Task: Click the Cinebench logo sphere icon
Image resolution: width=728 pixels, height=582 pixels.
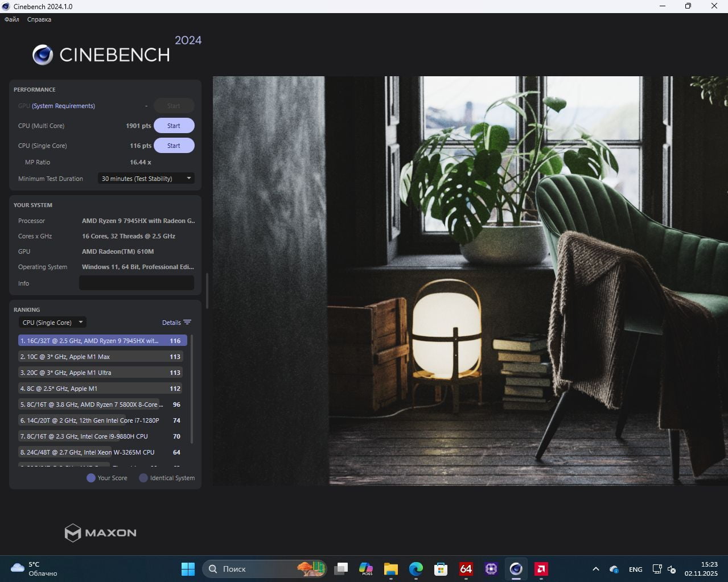Action: pyautogui.click(x=43, y=55)
